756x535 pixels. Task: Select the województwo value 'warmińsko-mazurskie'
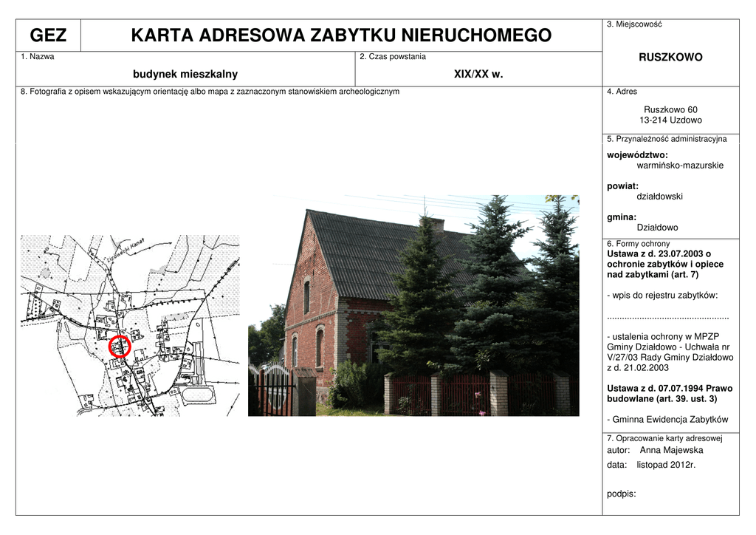pos(680,166)
